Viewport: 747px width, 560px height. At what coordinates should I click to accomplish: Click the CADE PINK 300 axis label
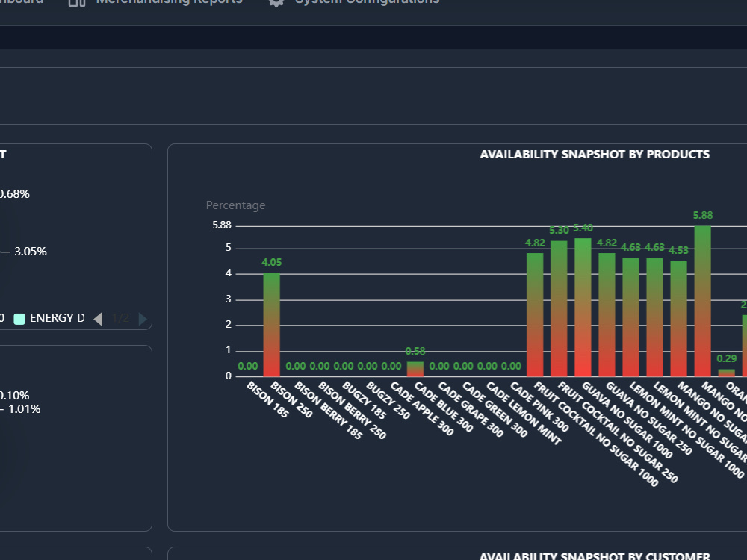(x=539, y=407)
